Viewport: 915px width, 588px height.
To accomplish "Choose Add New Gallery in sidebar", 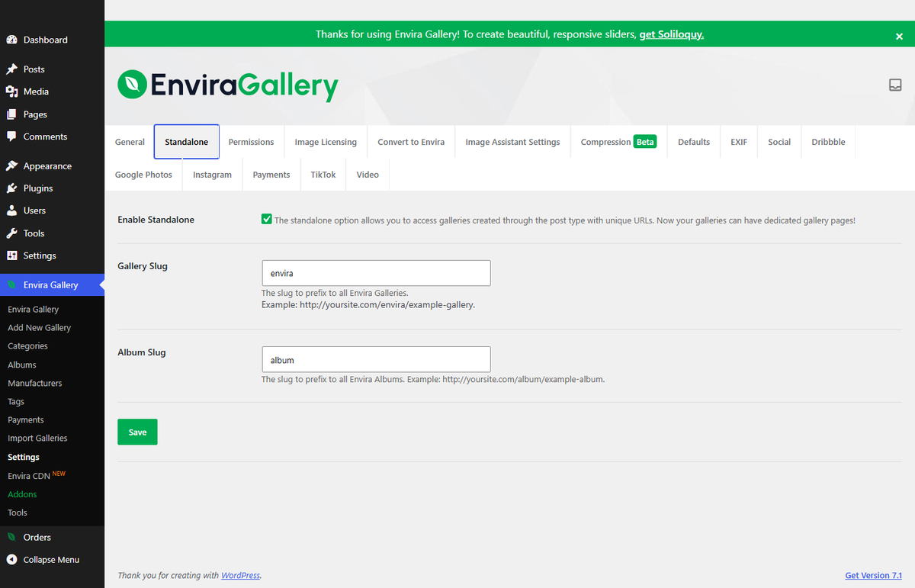I will click(x=39, y=328).
